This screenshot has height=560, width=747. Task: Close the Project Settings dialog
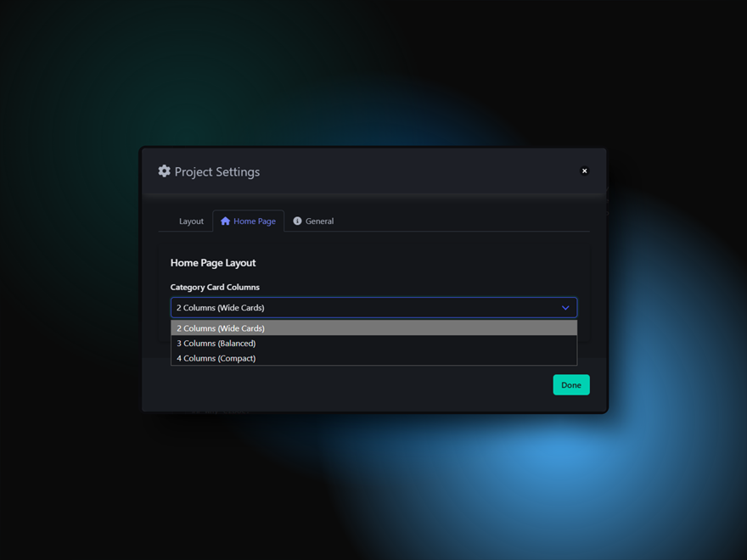click(584, 171)
